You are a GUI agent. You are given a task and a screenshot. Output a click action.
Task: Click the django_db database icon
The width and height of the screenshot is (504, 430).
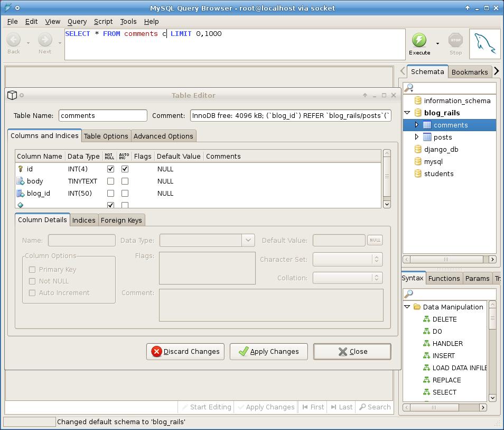point(417,149)
